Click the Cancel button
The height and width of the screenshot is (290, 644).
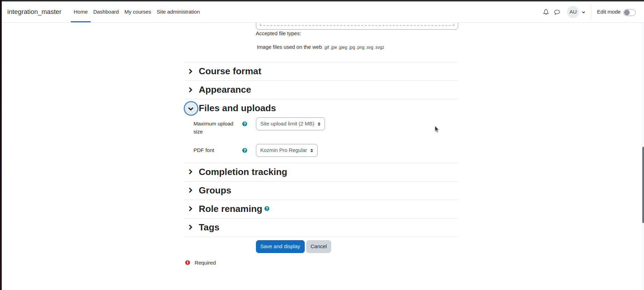coord(318,246)
